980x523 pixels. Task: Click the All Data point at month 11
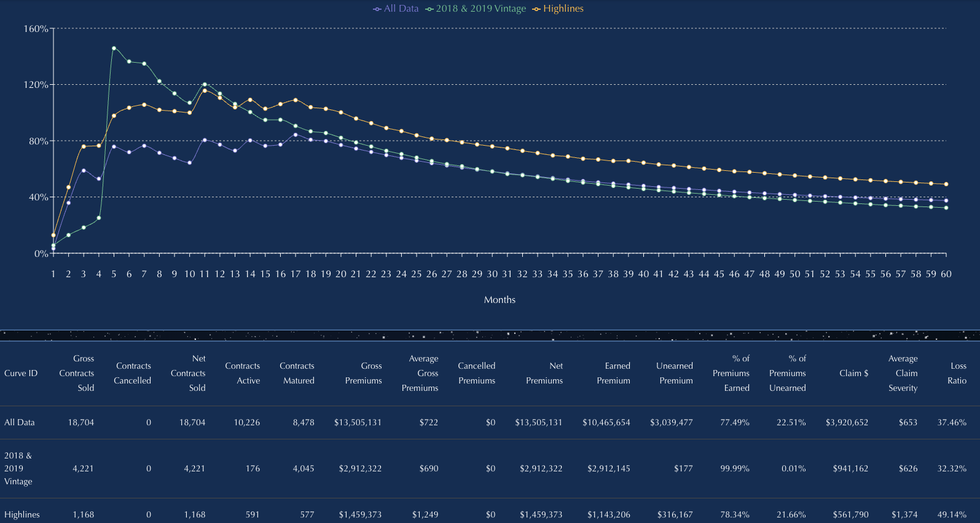(x=205, y=140)
